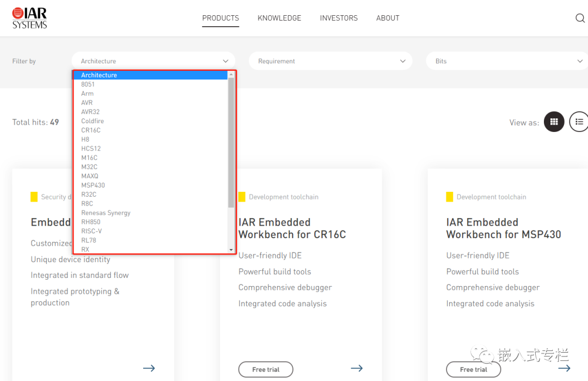588x381 pixels.
Task: Switch to list view icon
Action: tap(579, 122)
